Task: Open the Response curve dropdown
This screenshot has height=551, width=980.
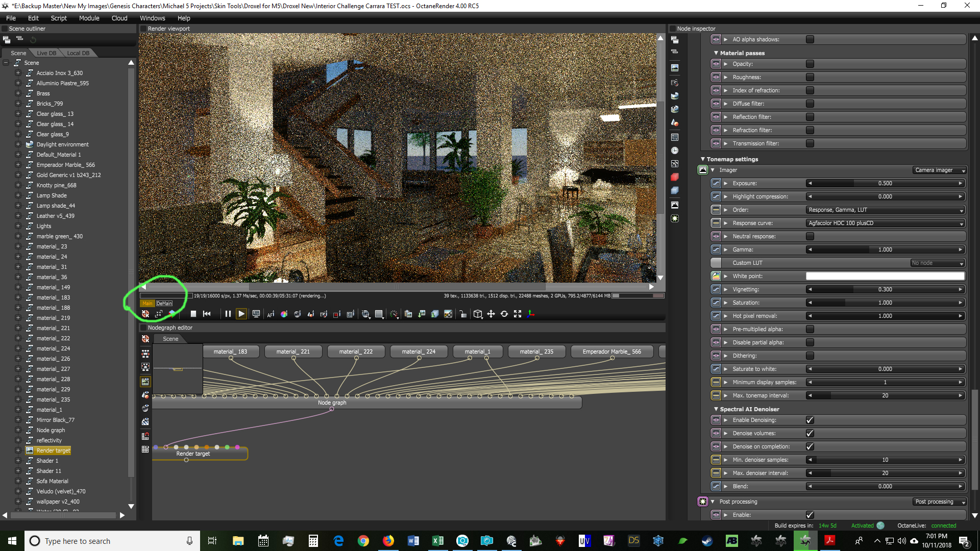Action: tap(885, 223)
